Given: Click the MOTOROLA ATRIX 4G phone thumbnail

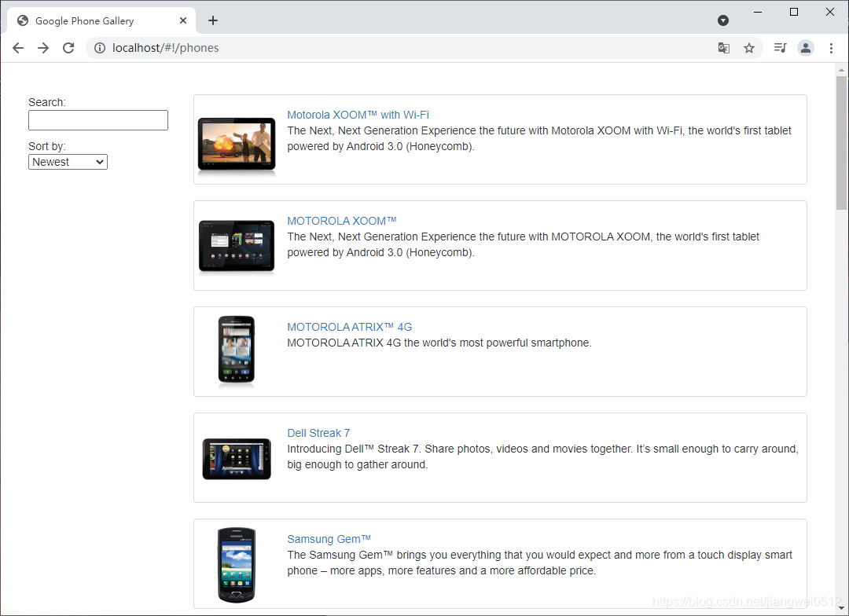Looking at the screenshot, I should click(x=237, y=352).
